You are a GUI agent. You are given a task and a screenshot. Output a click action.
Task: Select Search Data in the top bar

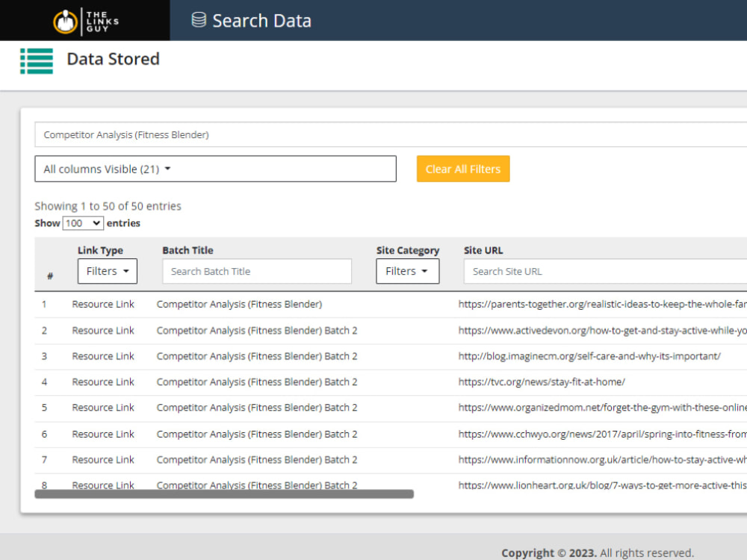(x=261, y=20)
